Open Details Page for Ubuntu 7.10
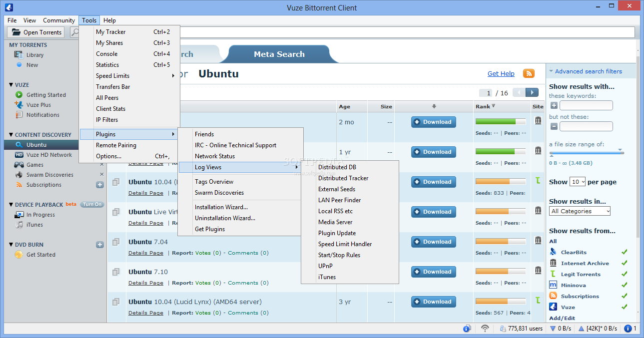 pyautogui.click(x=146, y=283)
